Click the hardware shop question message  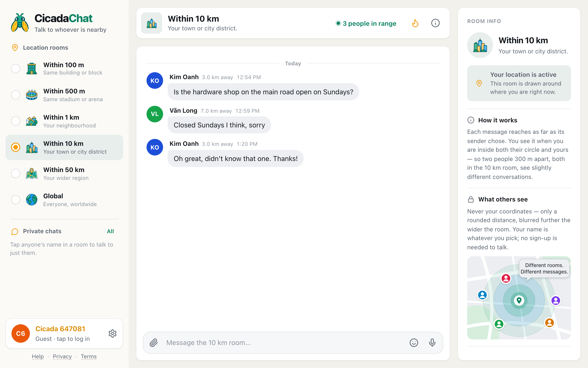tap(263, 92)
